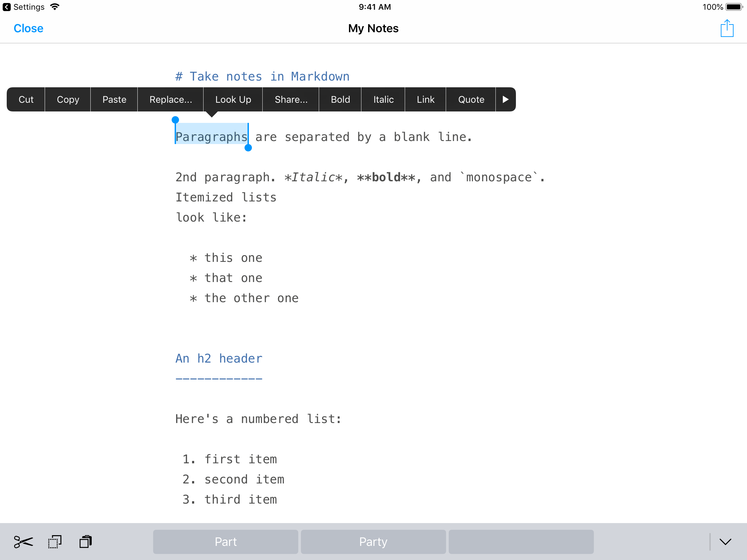Close the My Notes document
Viewport: 747px width, 560px height.
pyautogui.click(x=28, y=28)
